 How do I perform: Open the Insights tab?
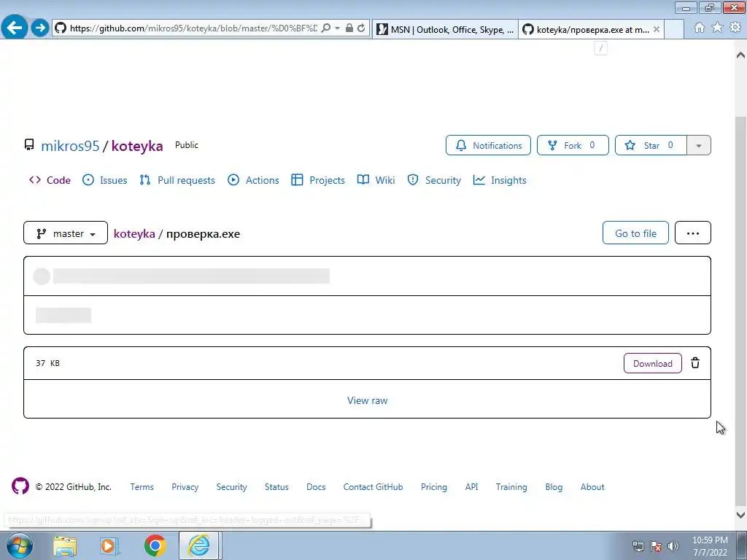[x=500, y=180]
